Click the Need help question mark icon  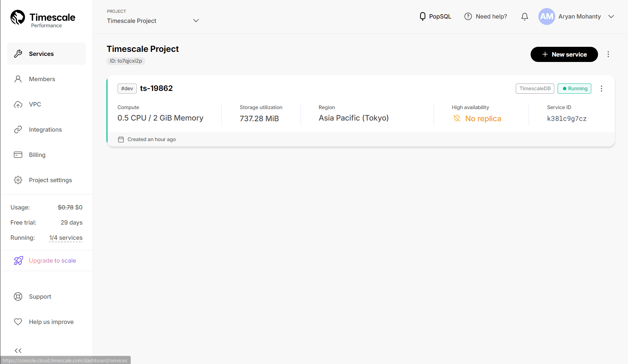468,16
